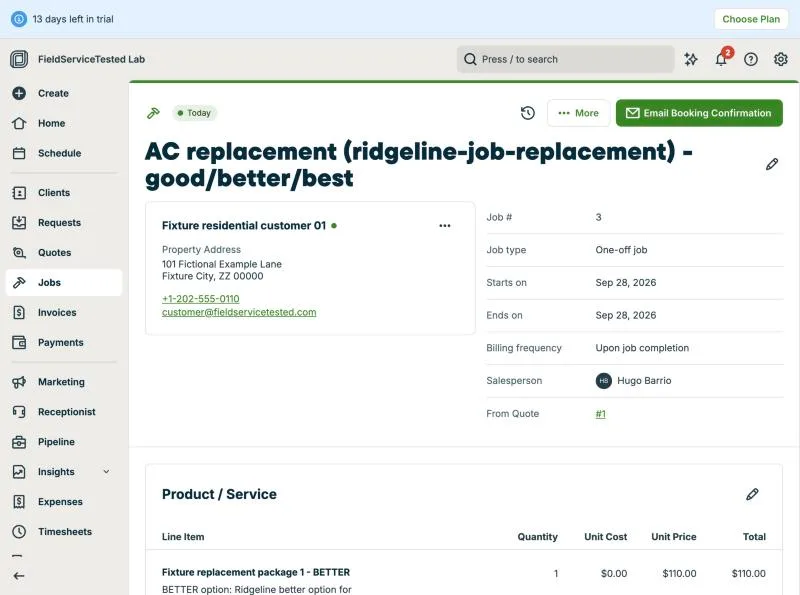Select Jobs sidebar item
Screen dimensions: 800x595
pos(64,283)
